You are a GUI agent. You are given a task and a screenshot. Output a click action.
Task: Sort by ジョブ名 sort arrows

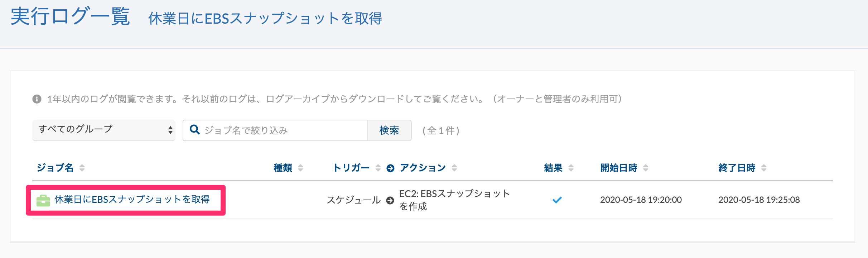tap(82, 168)
